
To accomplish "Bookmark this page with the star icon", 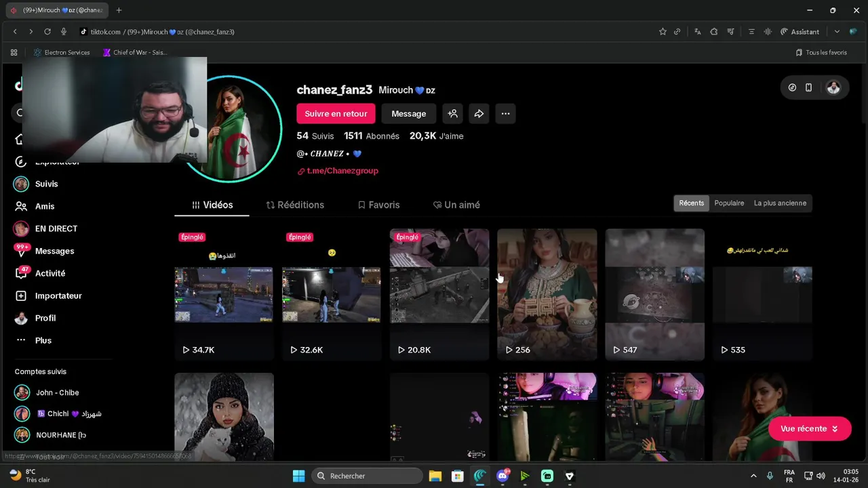I will coord(663,32).
